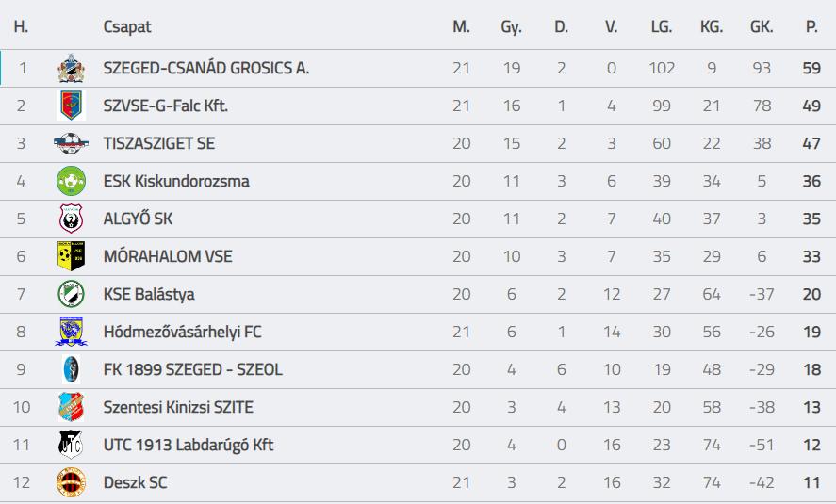The height and width of the screenshot is (504, 836).
Task: Click the Deszk SC team logo
Action: point(71,482)
